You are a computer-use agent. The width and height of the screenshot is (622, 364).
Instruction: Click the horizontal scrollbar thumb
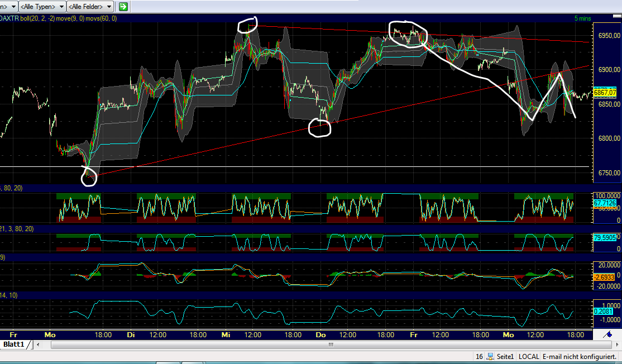331,344
